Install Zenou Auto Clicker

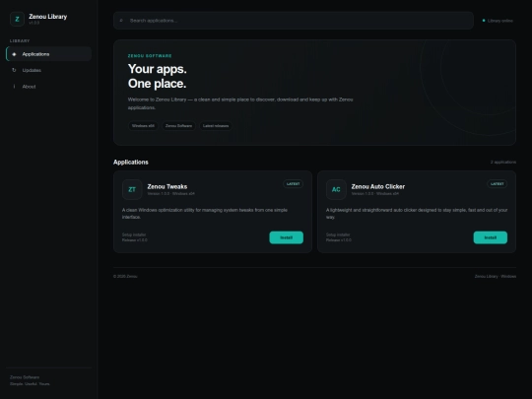tap(491, 237)
